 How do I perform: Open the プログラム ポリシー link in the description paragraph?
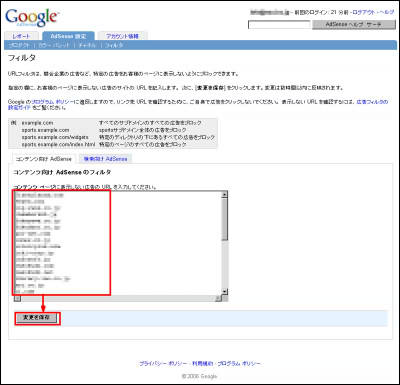pyautogui.click(x=53, y=102)
